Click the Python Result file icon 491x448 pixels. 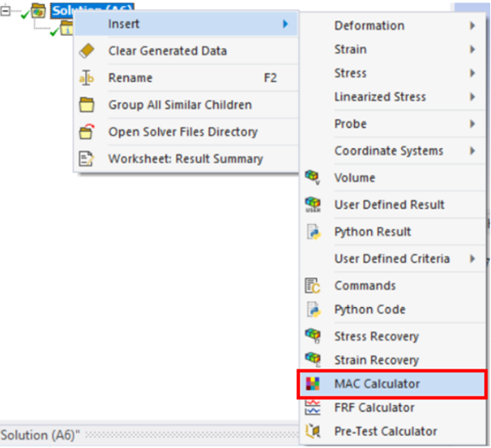313,231
